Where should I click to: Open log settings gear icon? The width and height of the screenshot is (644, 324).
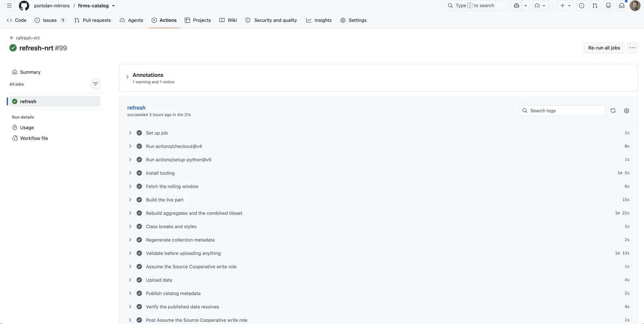[627, 111]
